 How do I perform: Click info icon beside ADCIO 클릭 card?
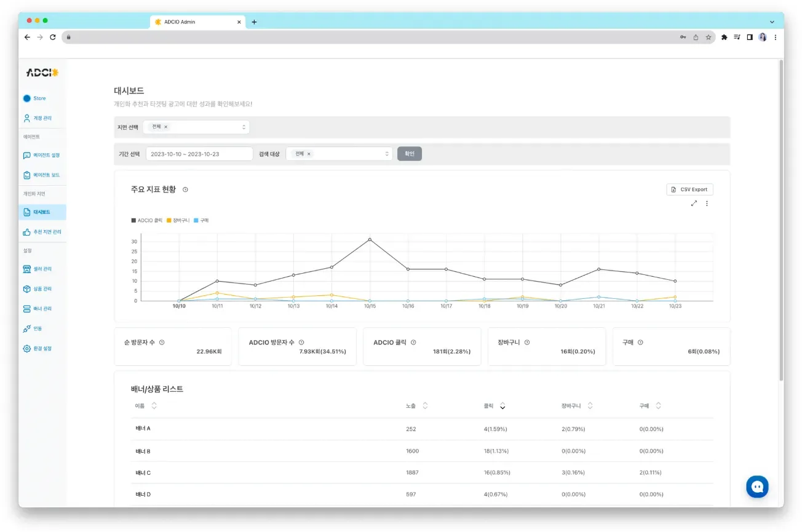pos(413,343)
